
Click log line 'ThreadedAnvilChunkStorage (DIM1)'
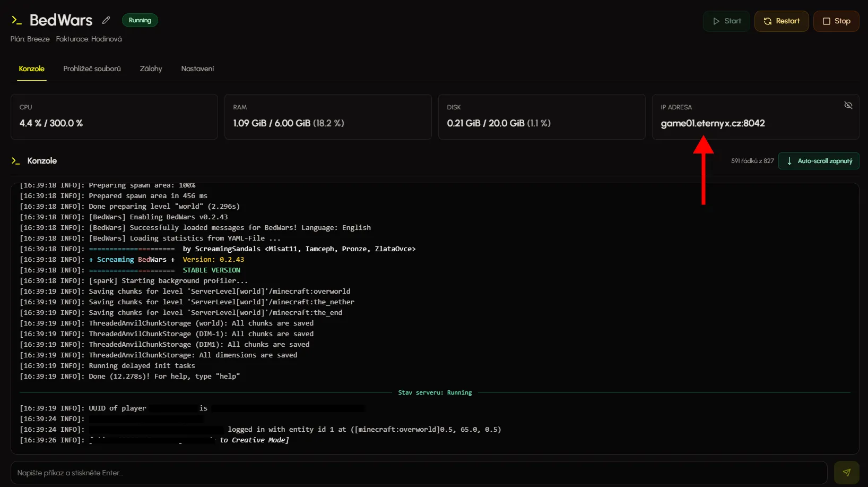164,345
